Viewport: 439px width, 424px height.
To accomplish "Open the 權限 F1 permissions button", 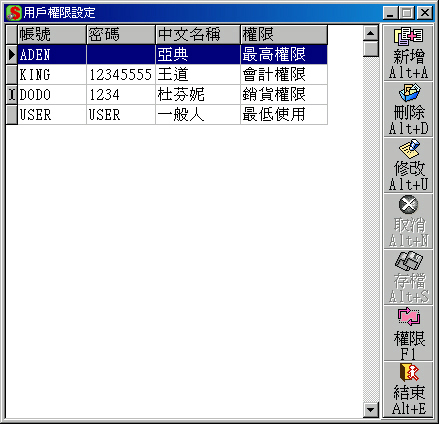I will pos(408,333).
